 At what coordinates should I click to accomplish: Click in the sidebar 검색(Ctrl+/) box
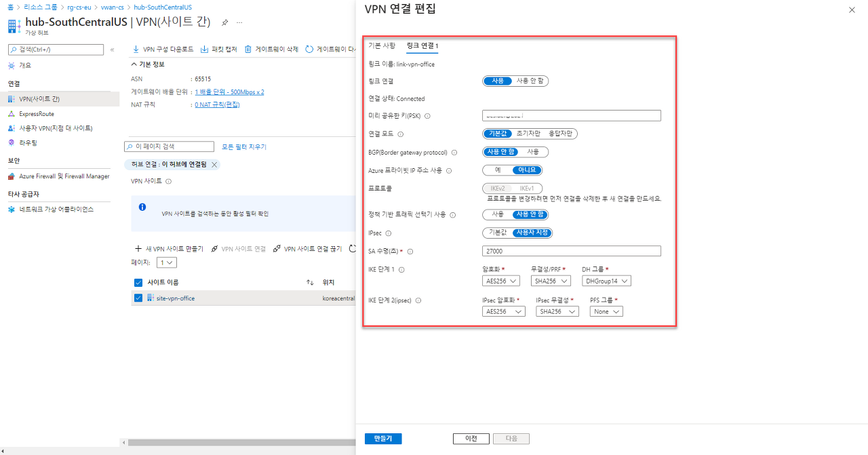[56, 50]
